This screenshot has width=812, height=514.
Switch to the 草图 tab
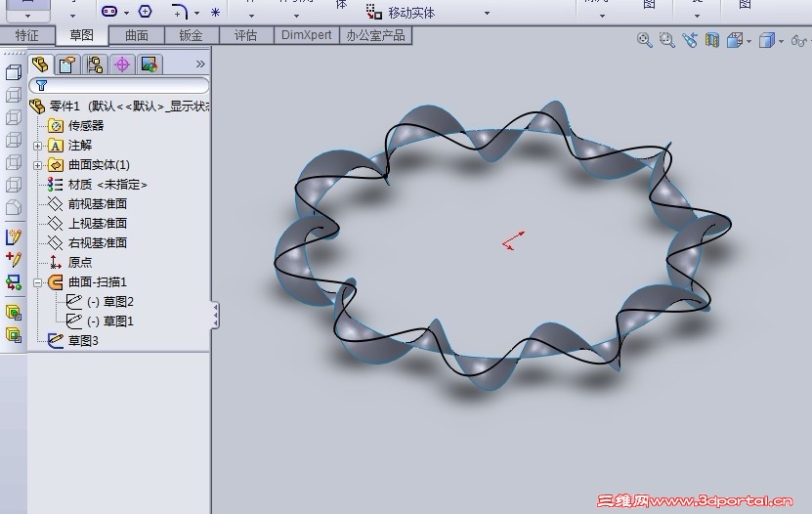pyautogui.click(x=82, y=35)
